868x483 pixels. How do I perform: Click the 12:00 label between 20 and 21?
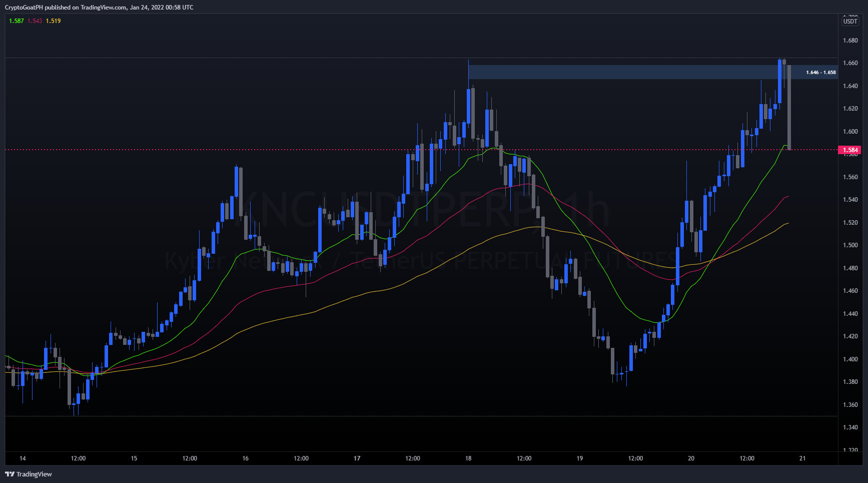click(x=747, y=458)
